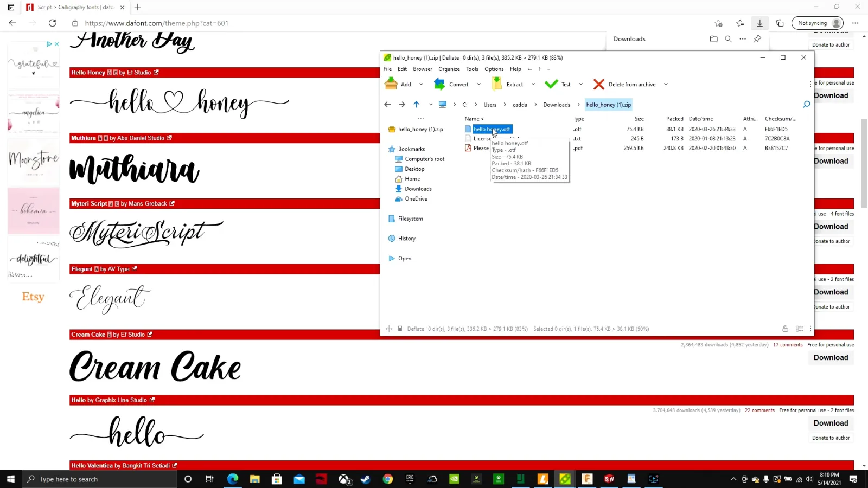The height and width of the screenshot is (488, 868).
Task: Go back with PeaZip left arrow
Action: click(387, 105)
